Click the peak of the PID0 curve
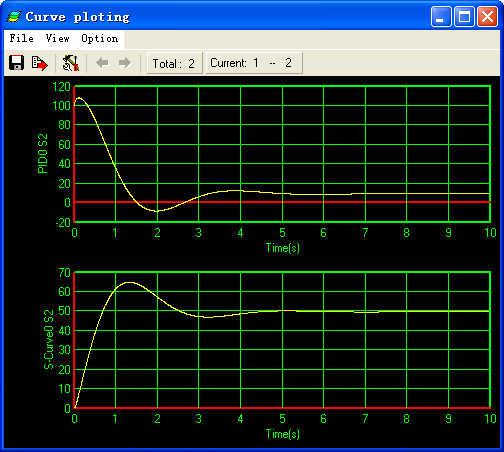 coord(79,98)
